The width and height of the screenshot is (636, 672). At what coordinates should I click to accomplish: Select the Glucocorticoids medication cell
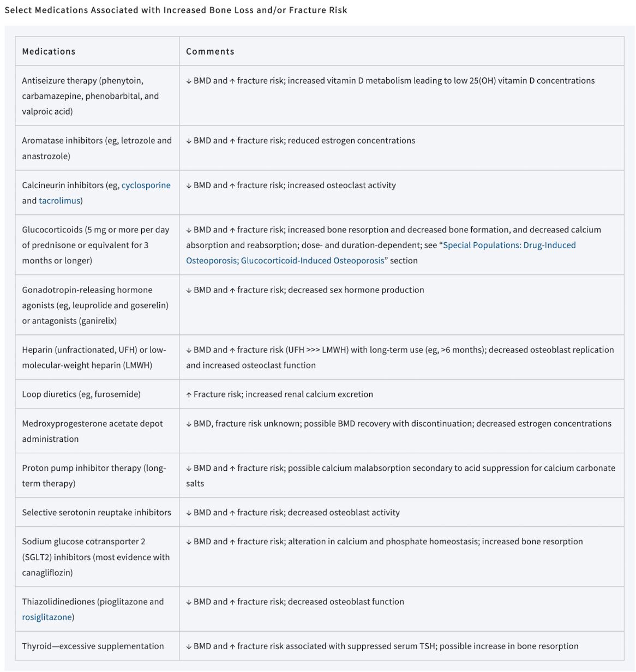97,245
